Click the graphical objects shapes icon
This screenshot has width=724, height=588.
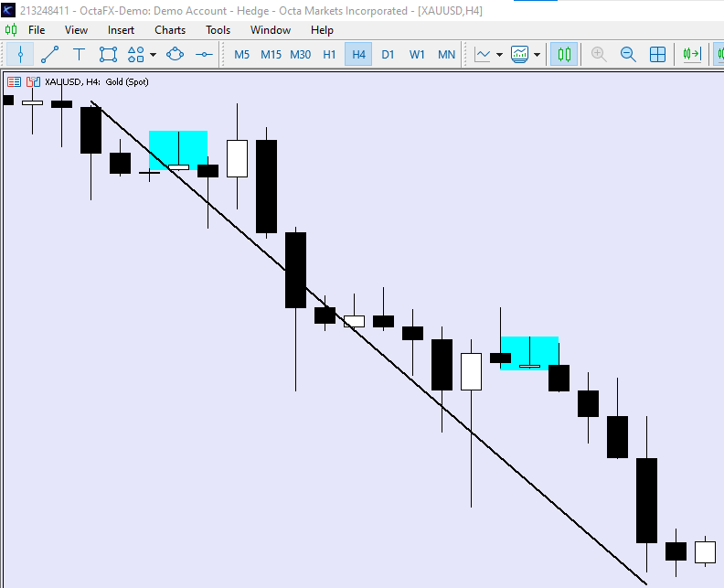click(135, 55)
